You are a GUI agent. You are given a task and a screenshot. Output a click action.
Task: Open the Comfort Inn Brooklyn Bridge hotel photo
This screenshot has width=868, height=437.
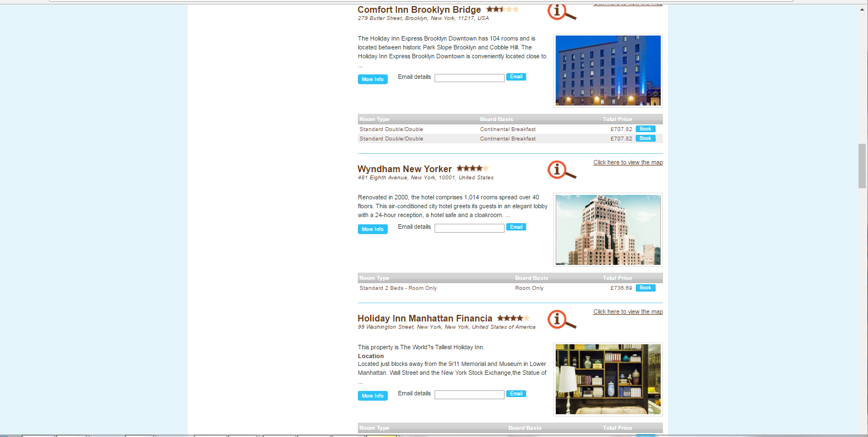(608, 71)
